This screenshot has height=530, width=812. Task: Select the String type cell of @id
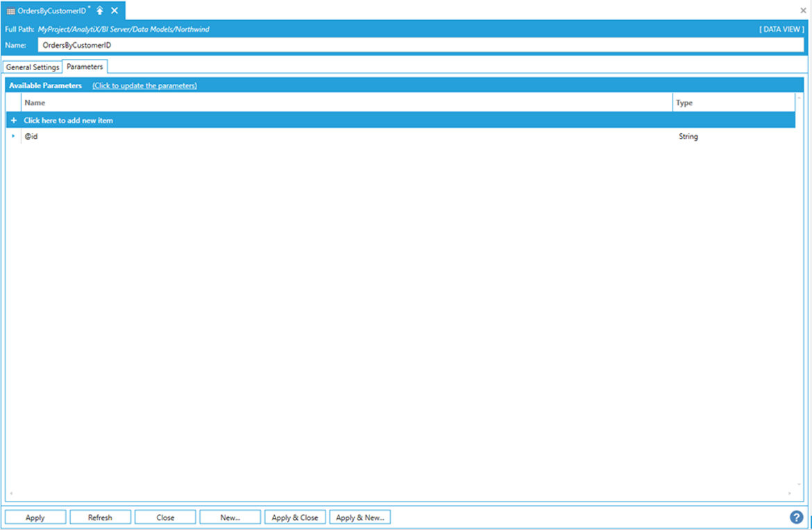[688, 137]
